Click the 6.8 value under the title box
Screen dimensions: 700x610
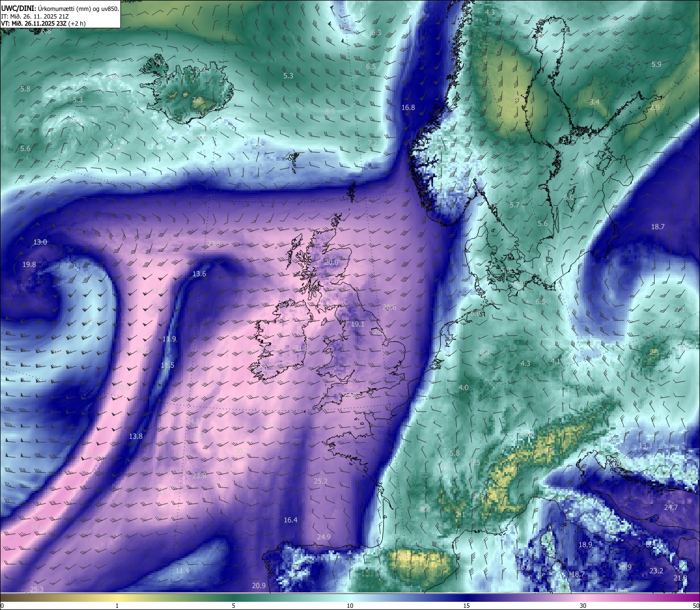(x=46, y=31)
